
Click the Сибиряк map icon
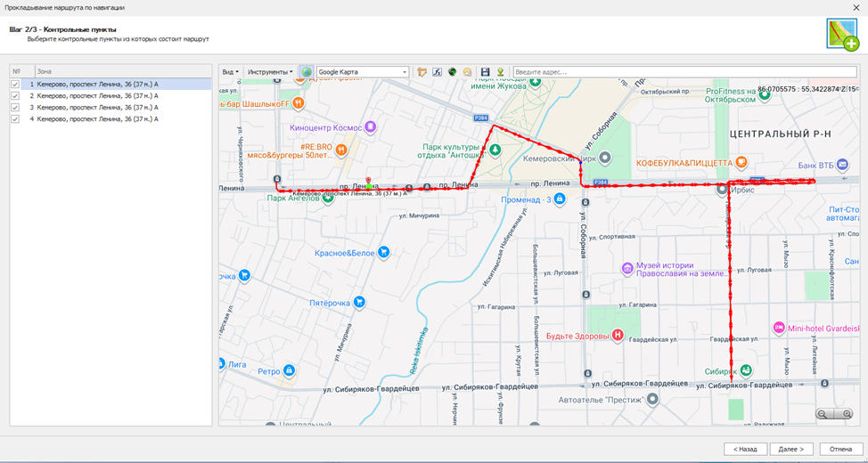coord(746,370)
